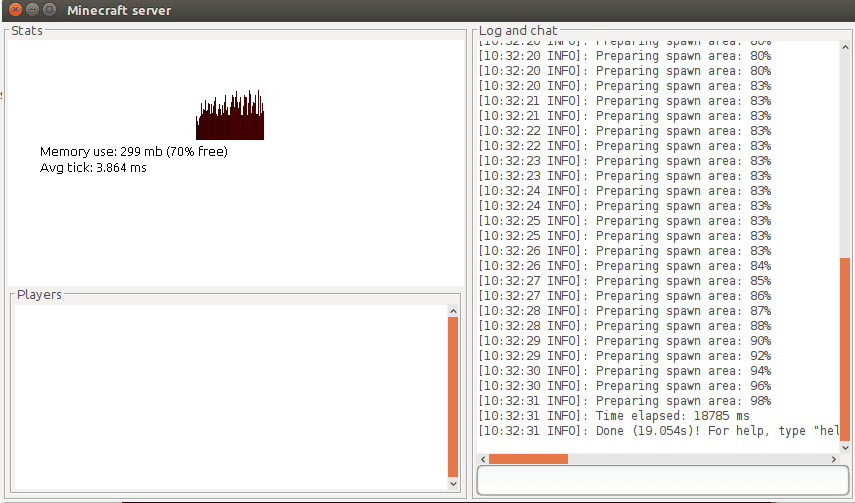855x503 pixels.
Task: Click the log's horizontal scrollbar thumb
Action: pos(528,459)
